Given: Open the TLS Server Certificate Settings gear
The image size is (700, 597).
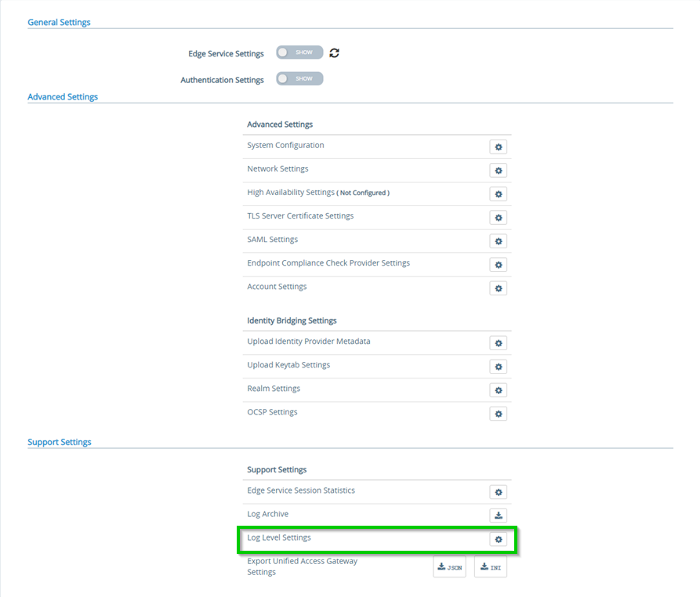Looking at the screenshot, I should (x=499, y=217).
